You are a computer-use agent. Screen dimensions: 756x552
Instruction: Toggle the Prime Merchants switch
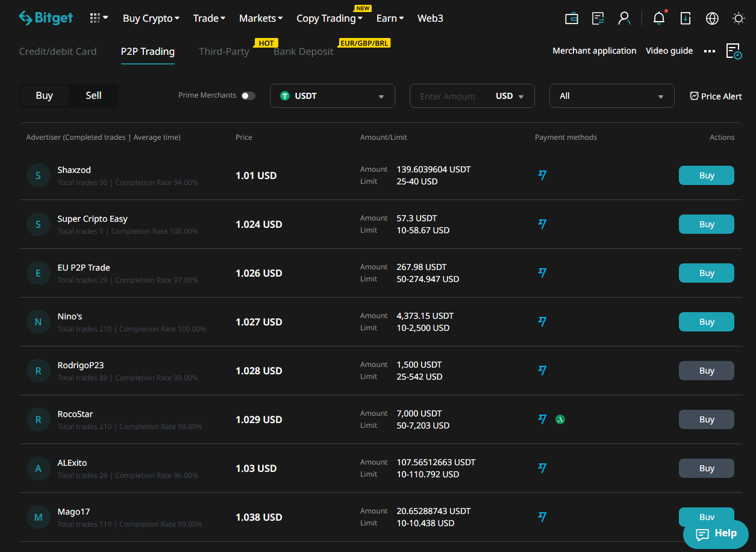(x=248, y=96)
